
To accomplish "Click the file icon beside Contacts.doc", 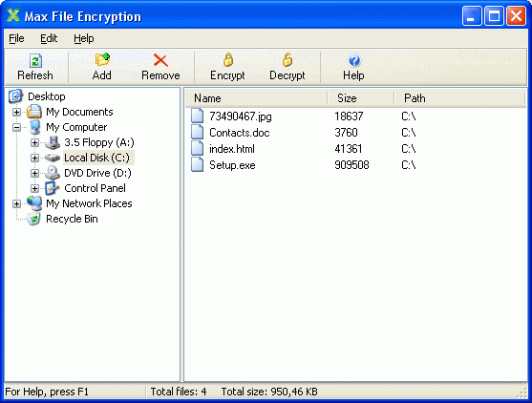I will [197, 132].
